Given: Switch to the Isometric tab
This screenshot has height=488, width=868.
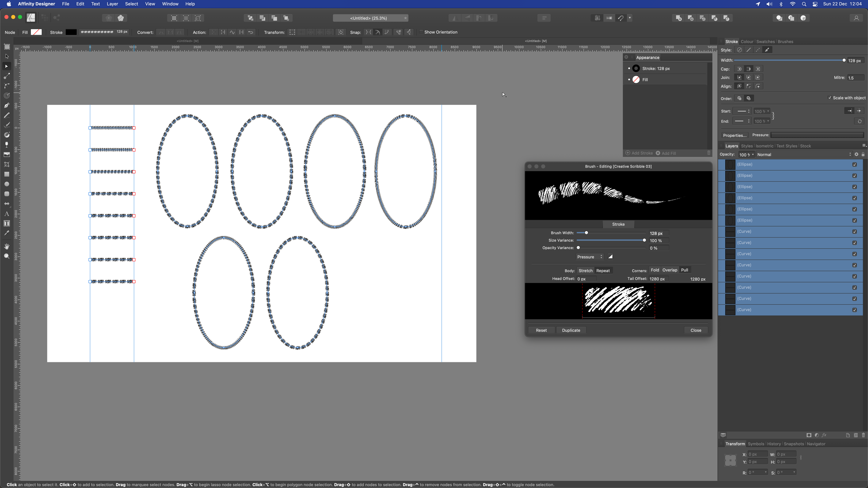Looking at the screenshot, I should pyautogui.click(x=764, y=146).
